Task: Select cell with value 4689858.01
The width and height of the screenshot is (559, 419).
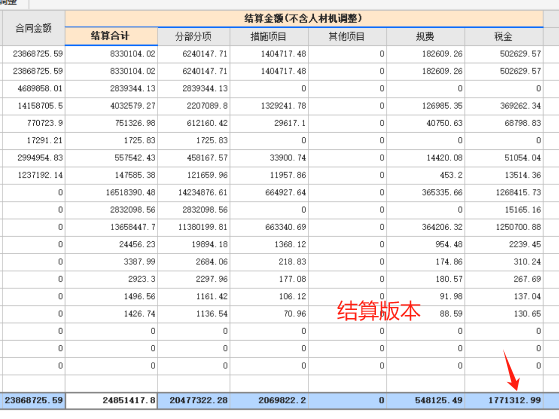Action: tap(34, 88)
